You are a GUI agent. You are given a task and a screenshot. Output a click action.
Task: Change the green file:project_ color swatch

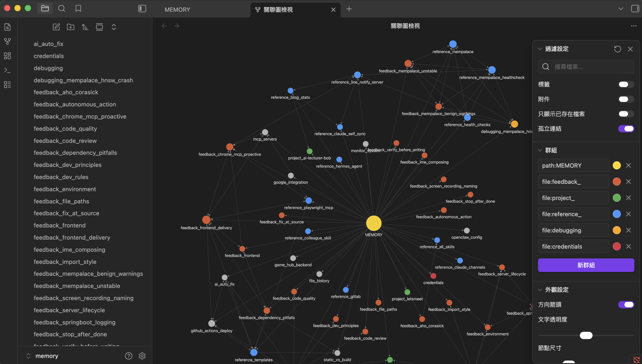tap(617, 198)
